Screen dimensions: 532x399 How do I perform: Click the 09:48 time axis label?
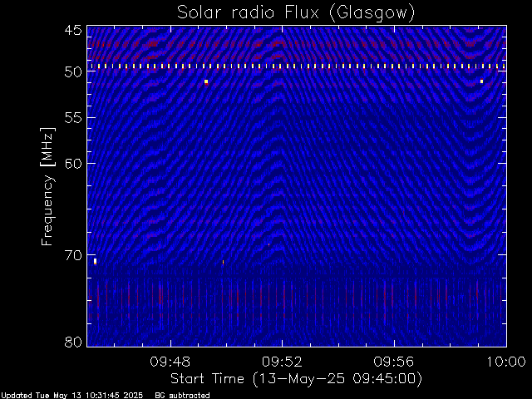pos(170,362)
